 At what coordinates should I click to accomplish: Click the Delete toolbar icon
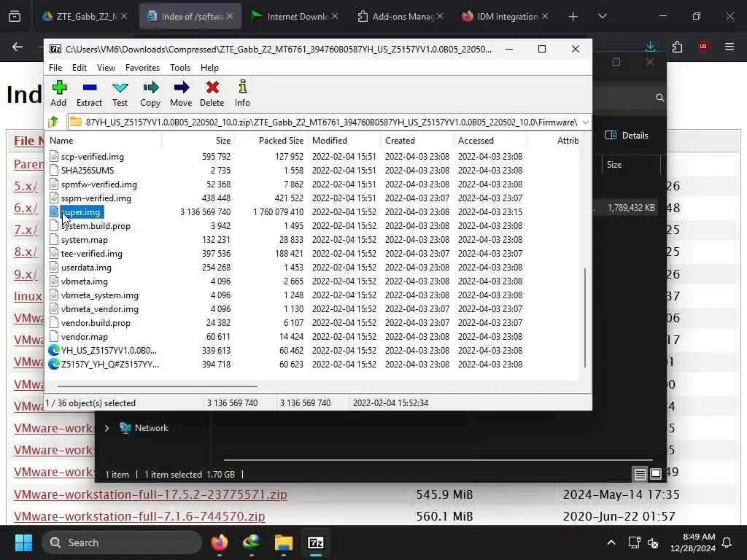212,93
